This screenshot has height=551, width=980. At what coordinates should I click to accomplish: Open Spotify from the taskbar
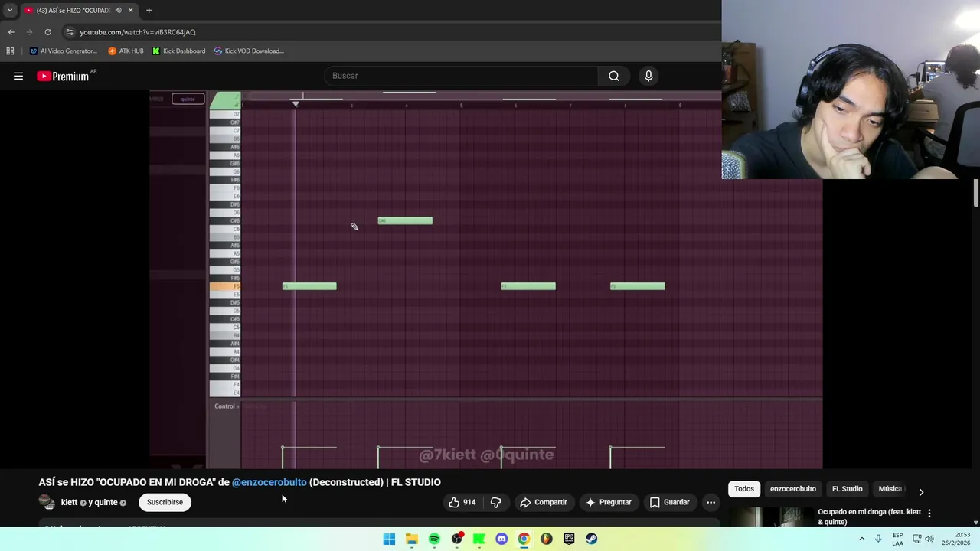[x=434, y=539]
